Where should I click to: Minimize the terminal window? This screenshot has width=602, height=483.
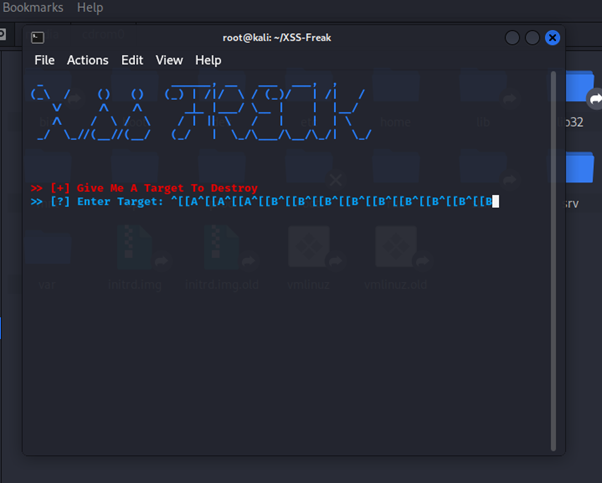coord(512,38)
